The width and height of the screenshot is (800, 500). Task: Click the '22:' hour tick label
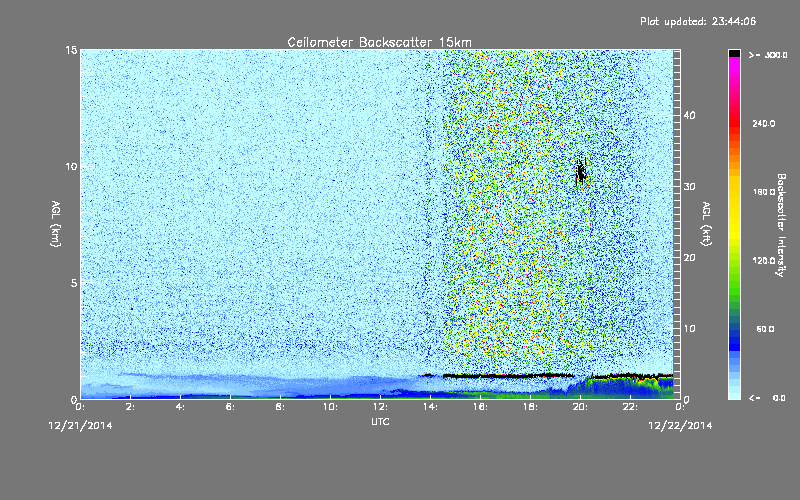(x=630, y=407)
